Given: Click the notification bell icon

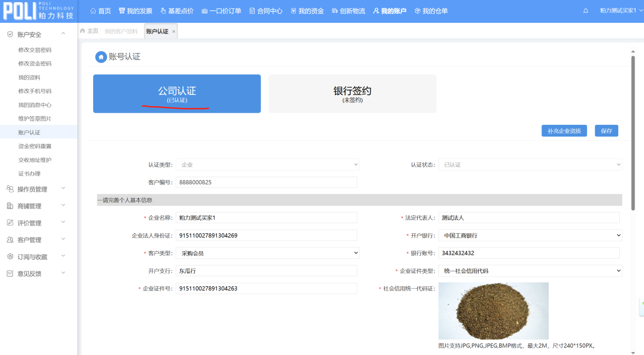Looking at the screenshot, I should click(585, 11).
